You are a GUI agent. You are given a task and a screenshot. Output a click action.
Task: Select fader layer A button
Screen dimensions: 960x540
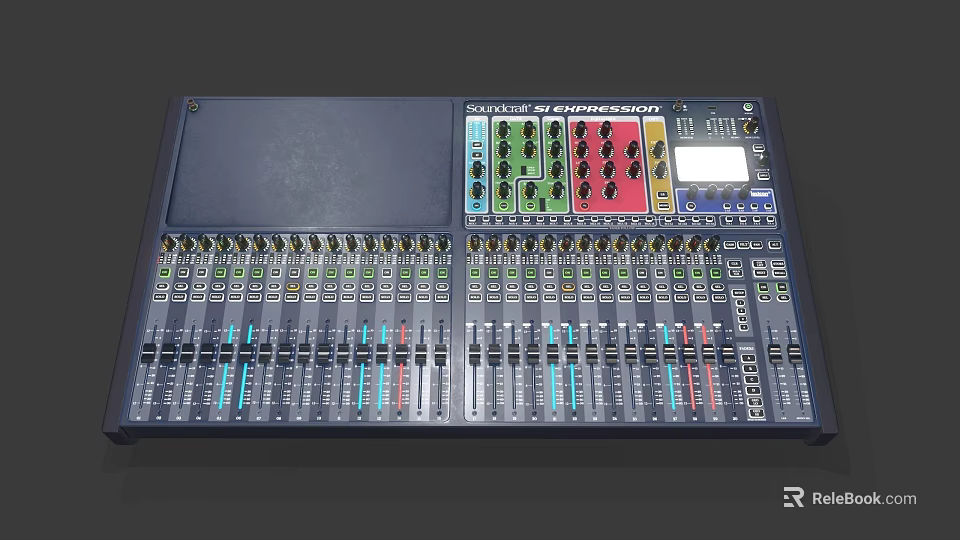(x=748, y=358)
